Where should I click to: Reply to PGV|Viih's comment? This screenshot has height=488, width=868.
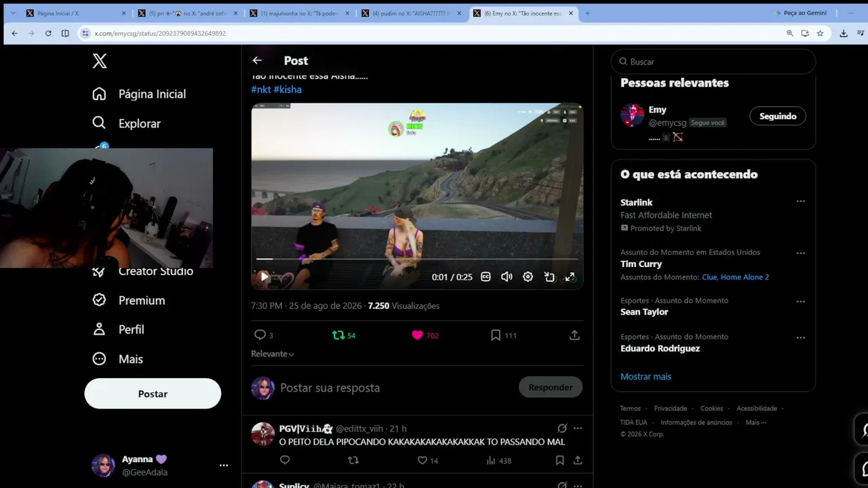click(x=285, y=460)
